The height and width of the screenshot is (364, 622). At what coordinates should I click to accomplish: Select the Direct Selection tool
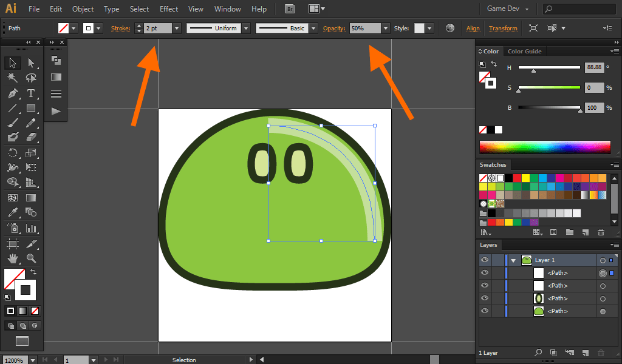(31, 62)
